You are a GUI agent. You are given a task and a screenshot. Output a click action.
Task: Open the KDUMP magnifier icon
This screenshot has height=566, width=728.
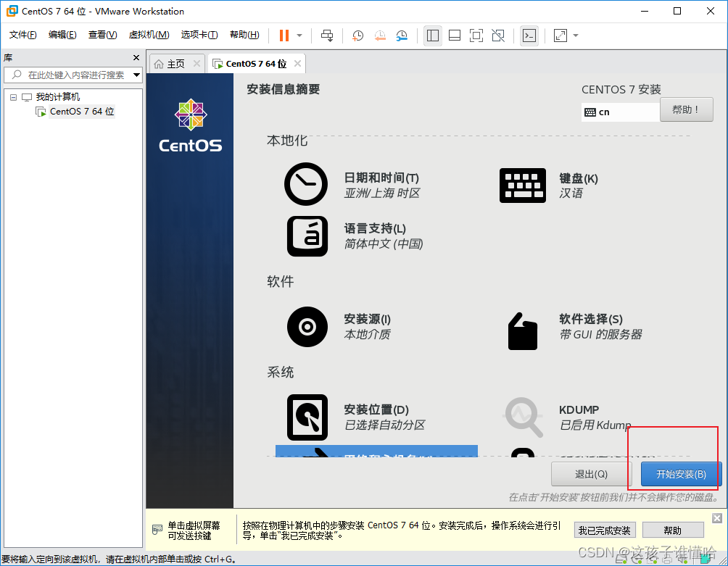pyautogui.click(x=524, y=417)
